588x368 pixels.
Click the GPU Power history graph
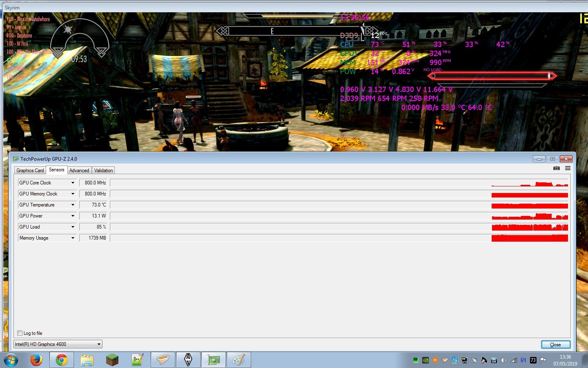coord(339,216)
